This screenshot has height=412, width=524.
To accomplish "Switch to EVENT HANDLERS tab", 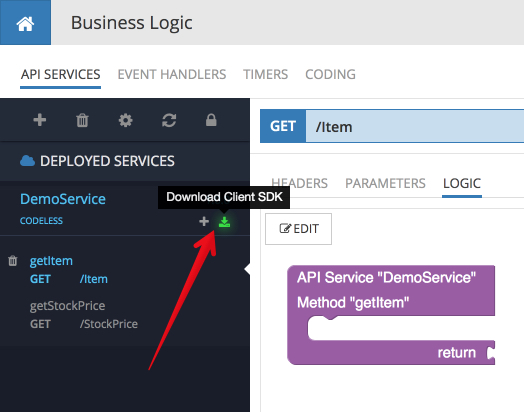I will [x=172, y=74].
